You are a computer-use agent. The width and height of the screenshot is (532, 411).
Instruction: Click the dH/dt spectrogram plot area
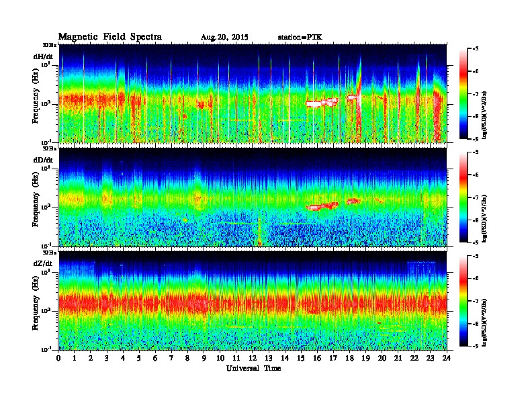253,93
